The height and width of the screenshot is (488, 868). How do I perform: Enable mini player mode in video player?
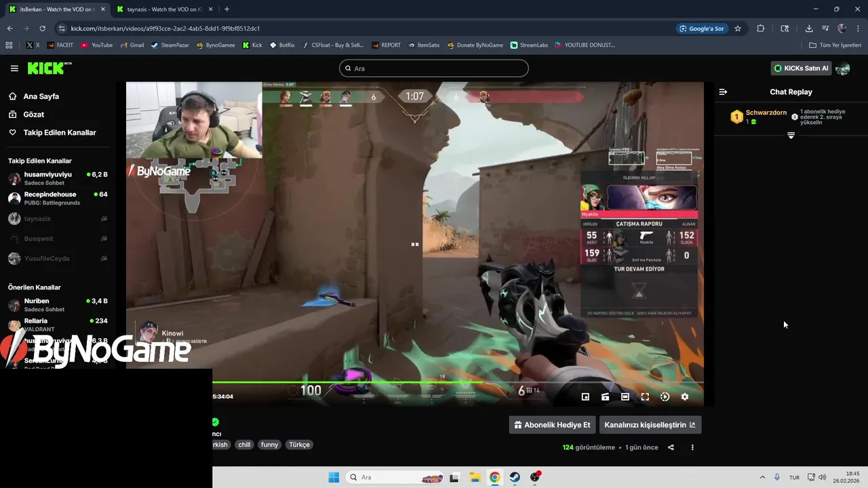(x=585, y=396)
